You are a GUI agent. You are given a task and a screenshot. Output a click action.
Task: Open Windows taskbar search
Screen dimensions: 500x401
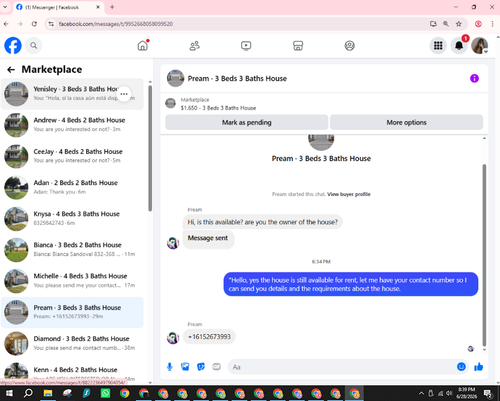[x=28, y=393]
